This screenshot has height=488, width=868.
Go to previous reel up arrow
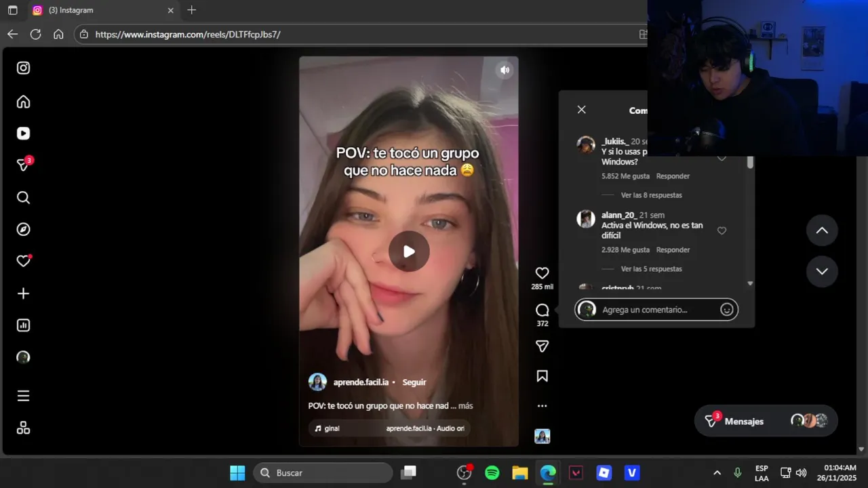click(x=822, y=230)
